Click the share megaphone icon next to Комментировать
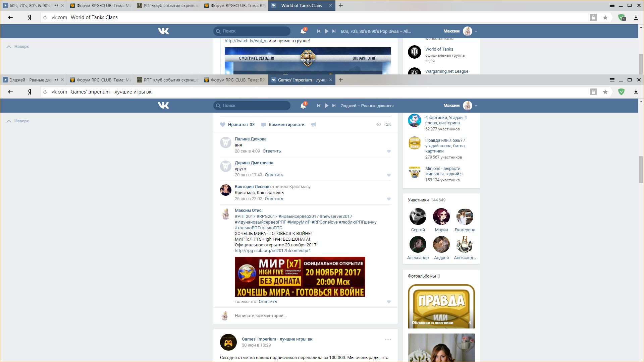Image resolution: width=644 pixels, height=362 pixels. [x=313, y=125]
